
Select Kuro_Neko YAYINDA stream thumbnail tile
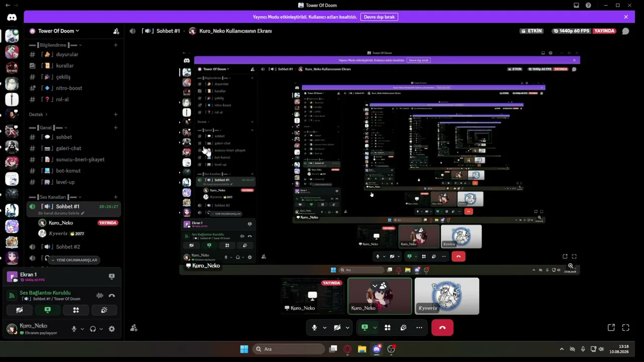(313, 296)
